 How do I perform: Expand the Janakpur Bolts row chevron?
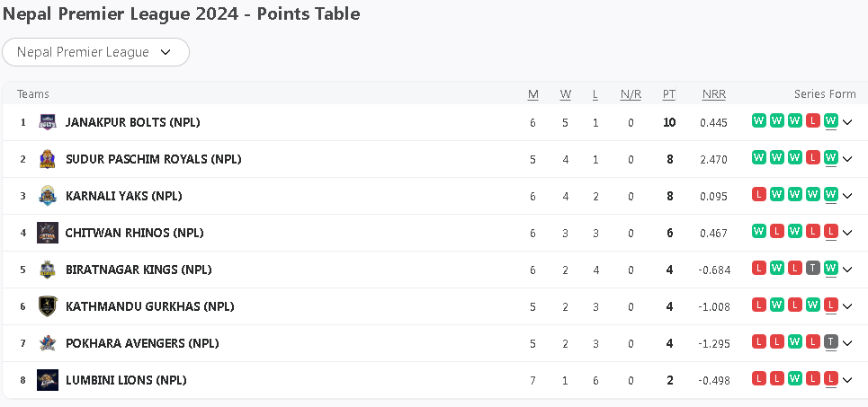coord(847,122)
